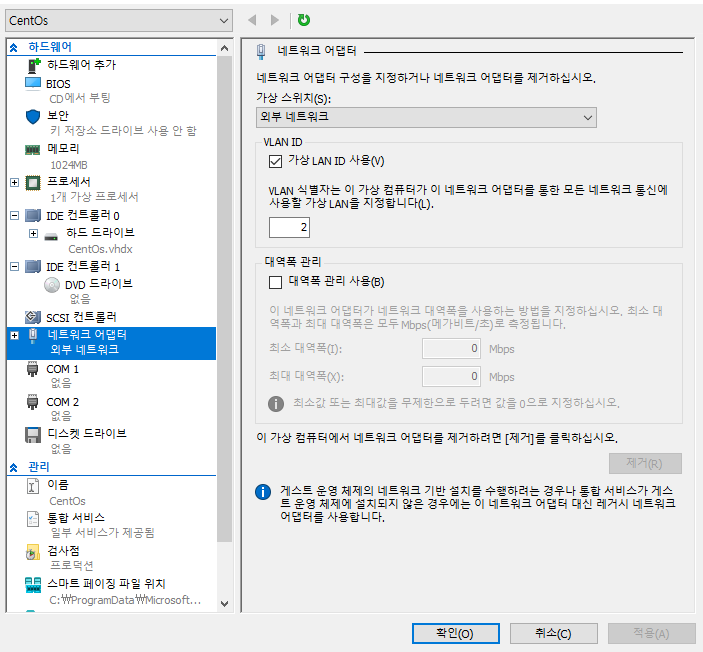The height and width of the screenshot is (652, 703).
Task: Select the 메모리 tree item
Action: [x=63, y=148]
